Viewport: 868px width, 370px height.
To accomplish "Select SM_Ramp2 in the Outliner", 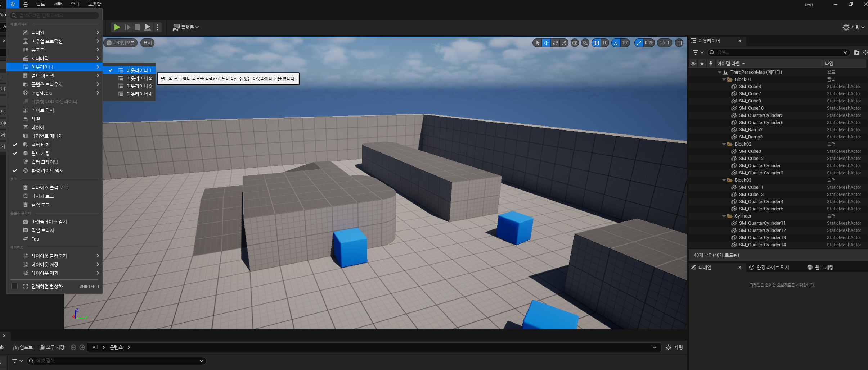I will coord(751,130).
